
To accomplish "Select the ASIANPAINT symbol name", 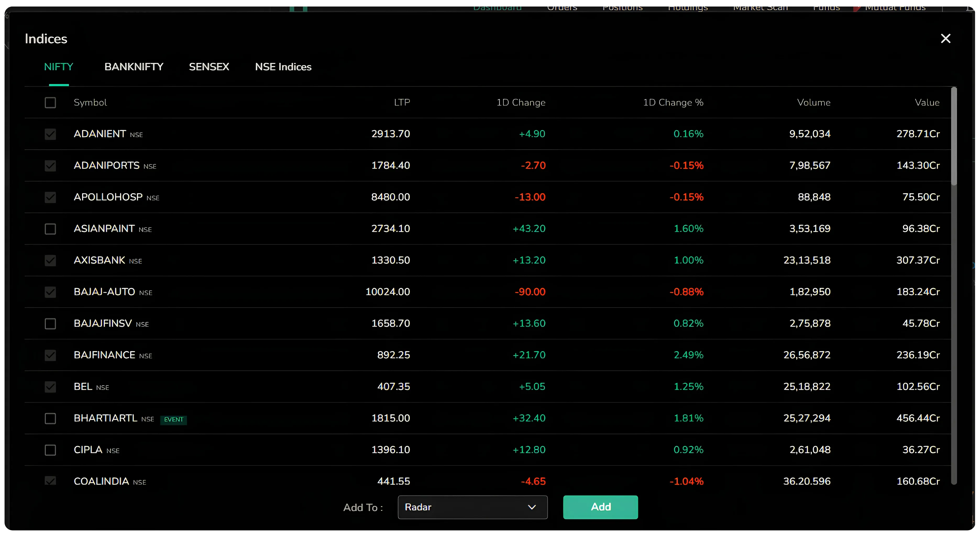I will click(104, 228).
